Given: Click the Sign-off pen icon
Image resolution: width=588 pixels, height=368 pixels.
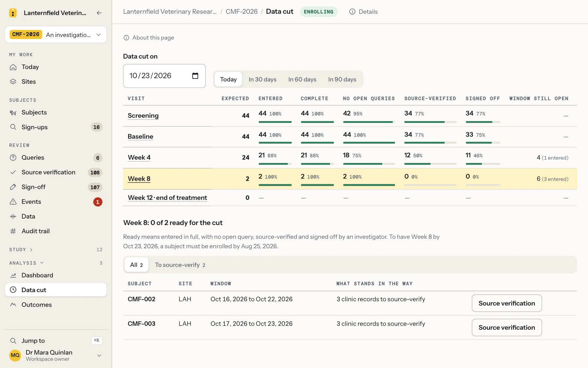Looking at the screenshot, I should [x=13, y=187].
